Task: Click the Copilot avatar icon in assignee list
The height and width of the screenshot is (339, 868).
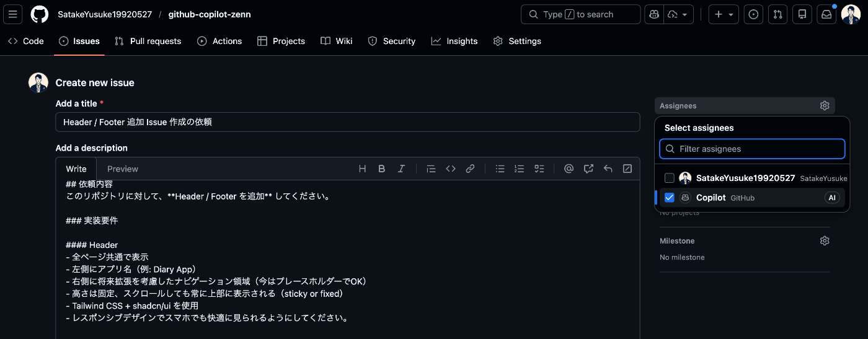Action: (x=685, y=198)
